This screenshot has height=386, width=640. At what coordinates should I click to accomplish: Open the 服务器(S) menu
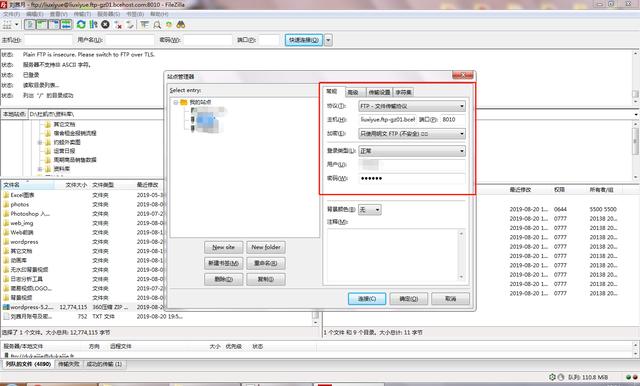(109, 14)
